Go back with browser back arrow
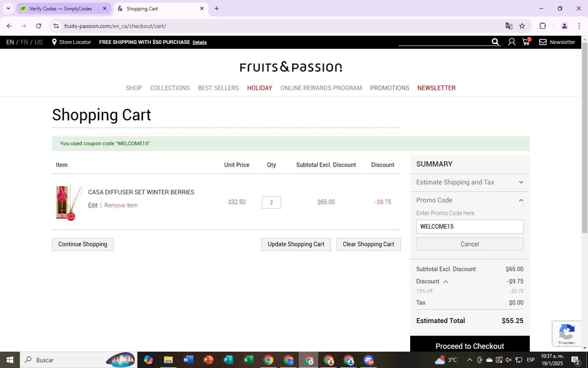This screenshot has height=368, width=588. pyautogui.click(x=9, y=26)
